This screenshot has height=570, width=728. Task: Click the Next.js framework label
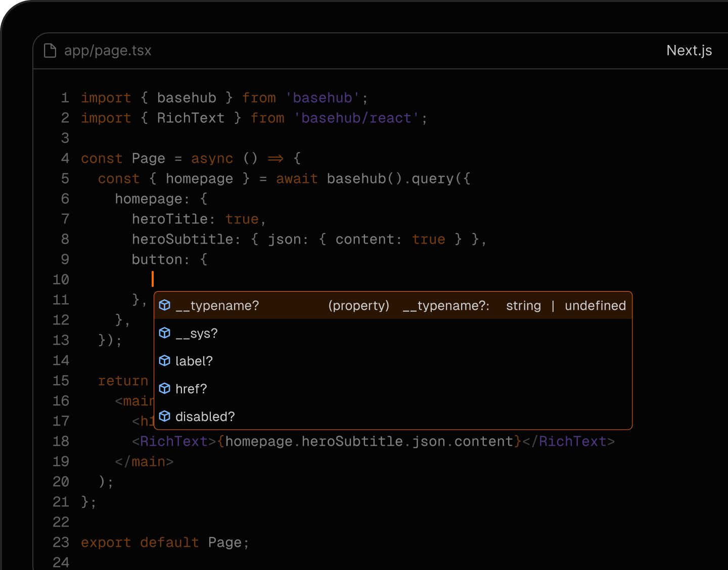(x=689, y=51)
